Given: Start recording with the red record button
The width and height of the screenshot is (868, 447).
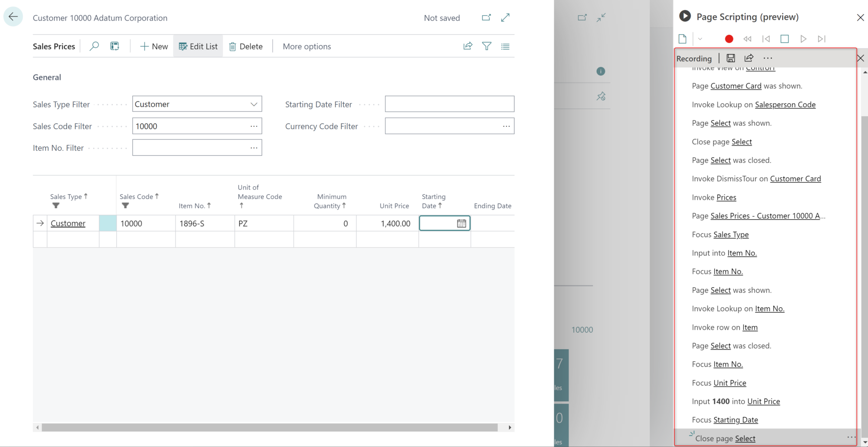Looking at the screenshot, I should pos(729,39).
